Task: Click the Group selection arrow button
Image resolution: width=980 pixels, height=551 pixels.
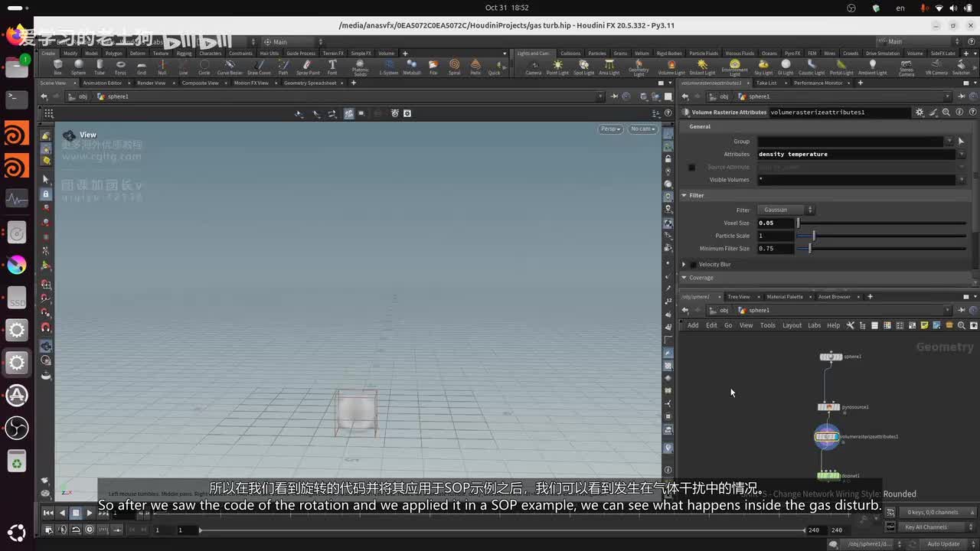Action: [961, 141]
